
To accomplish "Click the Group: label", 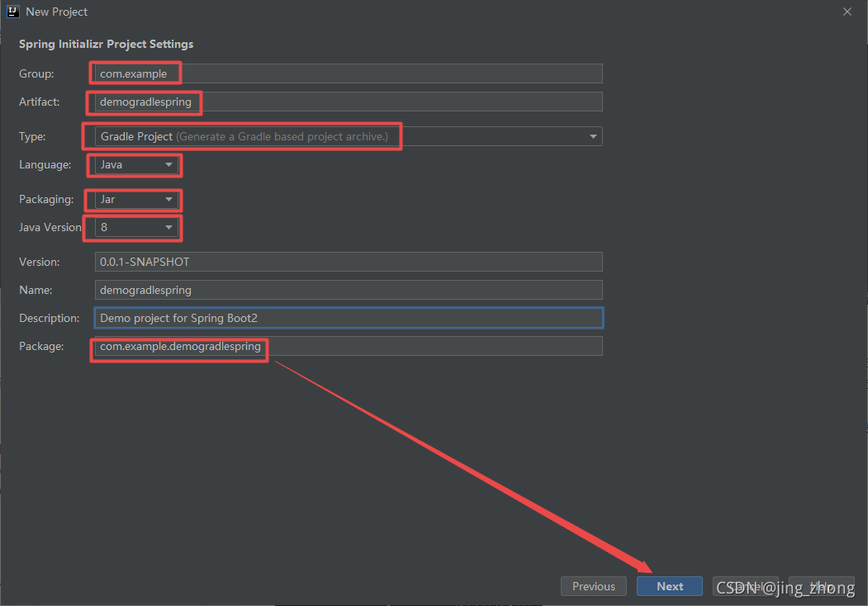I will point(36,73).
